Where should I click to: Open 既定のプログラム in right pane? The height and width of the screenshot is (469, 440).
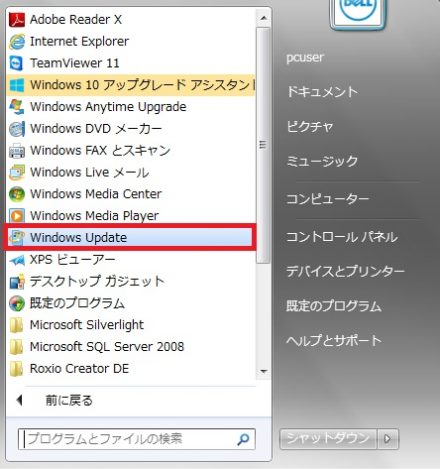(x=334, y=306)
